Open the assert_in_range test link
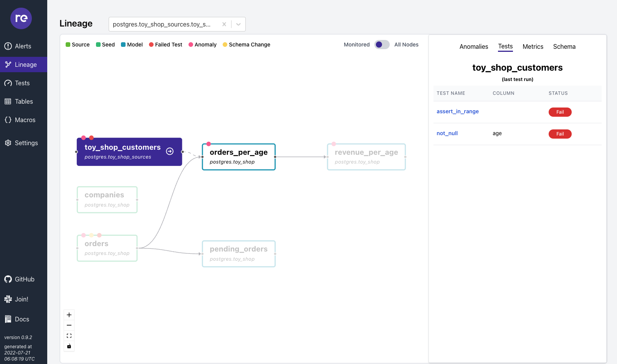 tap(457, 111)
